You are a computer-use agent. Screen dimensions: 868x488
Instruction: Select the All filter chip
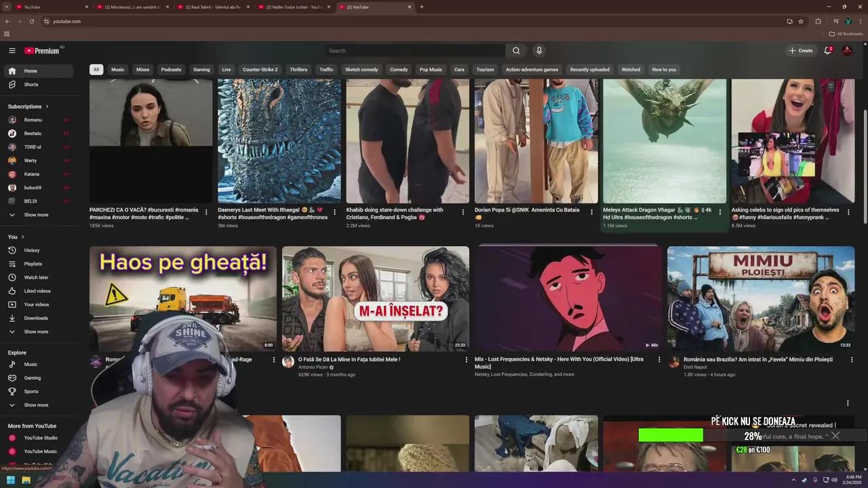coord(96,69)
